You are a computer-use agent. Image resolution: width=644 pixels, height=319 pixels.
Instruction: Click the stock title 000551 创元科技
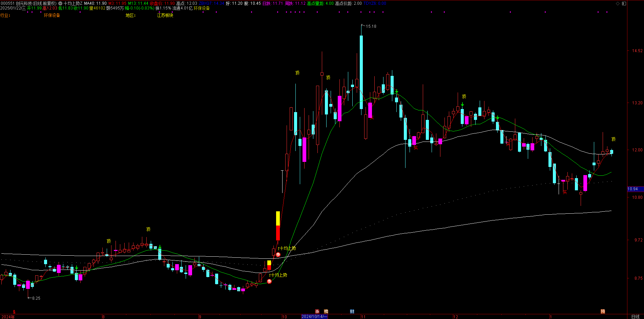coord(16,3)
